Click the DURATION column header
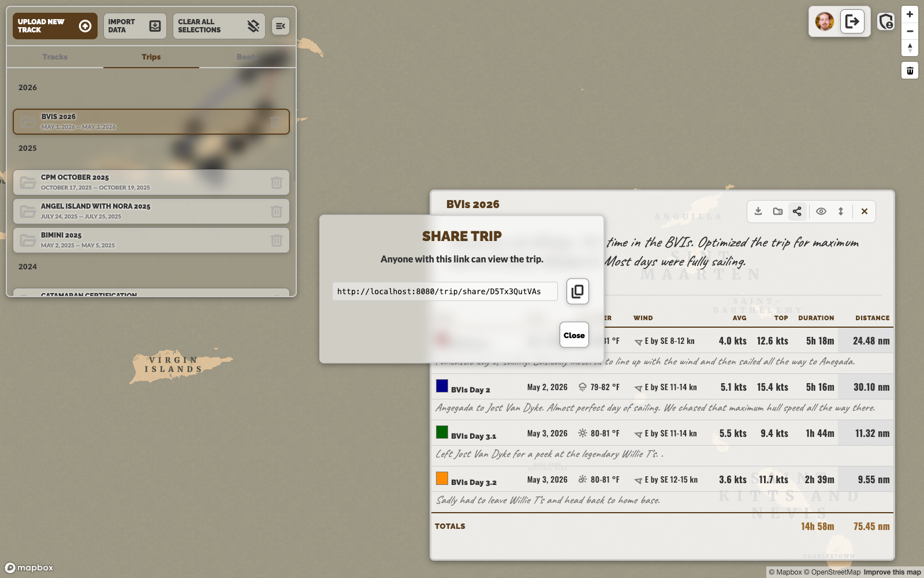 [816, 318]
